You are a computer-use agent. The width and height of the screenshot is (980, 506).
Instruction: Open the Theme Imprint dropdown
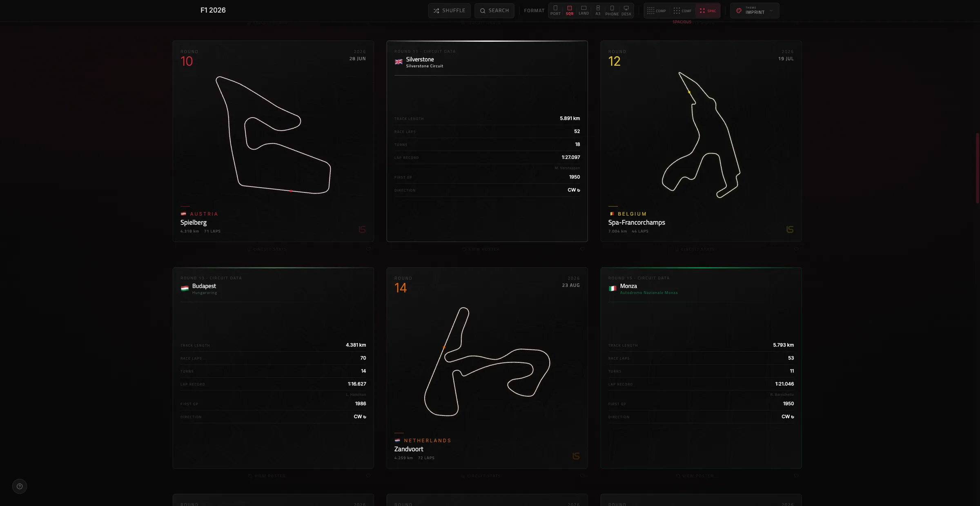click(x=755, y=11)
